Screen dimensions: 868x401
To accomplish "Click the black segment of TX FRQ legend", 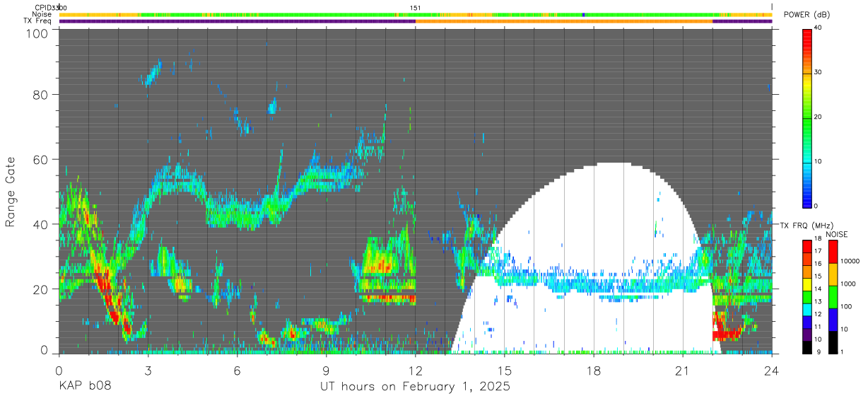I will [x=807, y=347].
